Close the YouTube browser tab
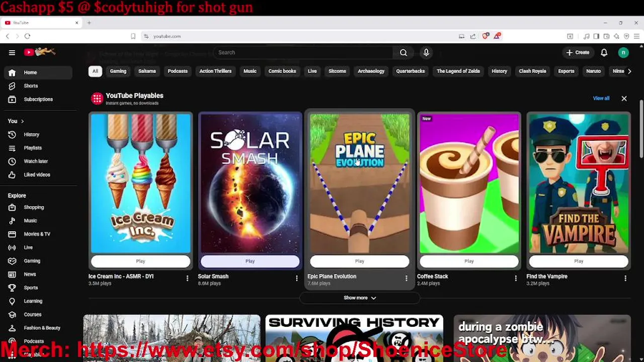The width and height of the screenshot is (644, 362). (x=76, y=23)
